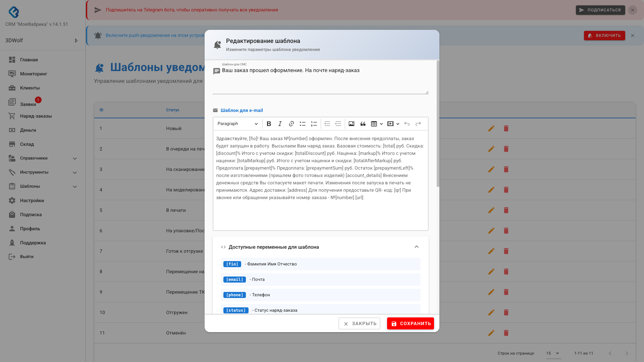Go to Наряд-заказы in the sidebar
Viewport: 644px width, 362px height.
(36, 116)
